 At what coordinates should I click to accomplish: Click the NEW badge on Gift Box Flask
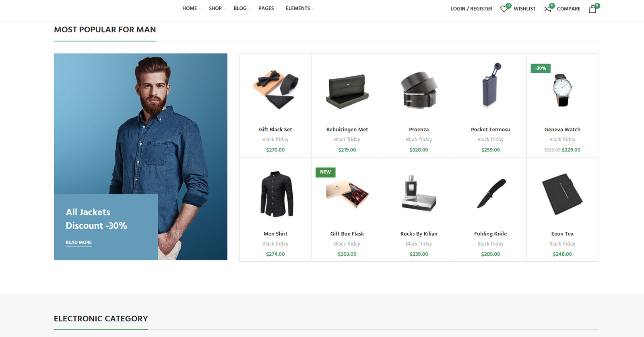pyautogui.click(x=325, y=172)
